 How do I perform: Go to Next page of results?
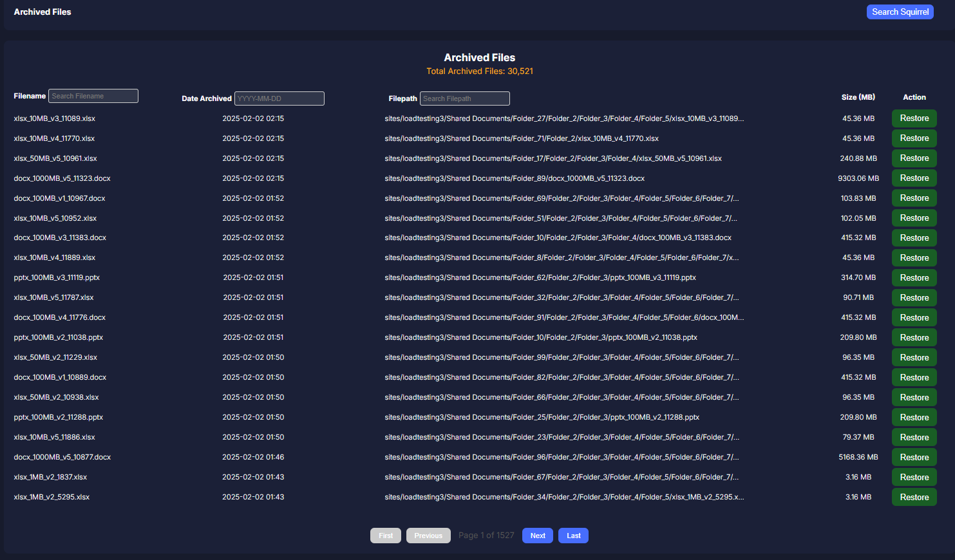(x=537, y=536)
